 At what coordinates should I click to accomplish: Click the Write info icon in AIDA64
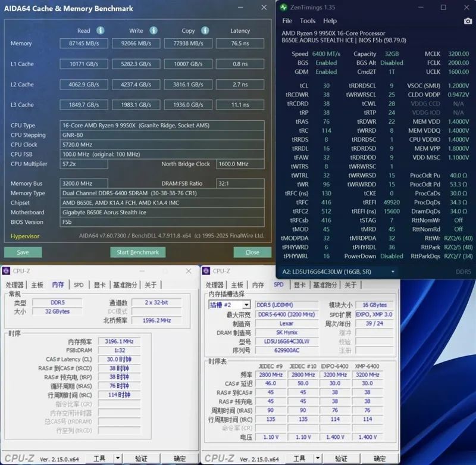tap(154, 30)
